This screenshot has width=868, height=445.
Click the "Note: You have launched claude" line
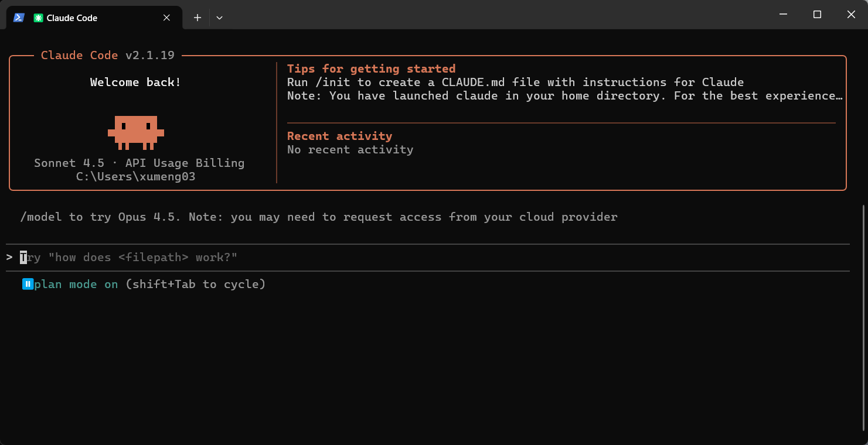point(565,95)
